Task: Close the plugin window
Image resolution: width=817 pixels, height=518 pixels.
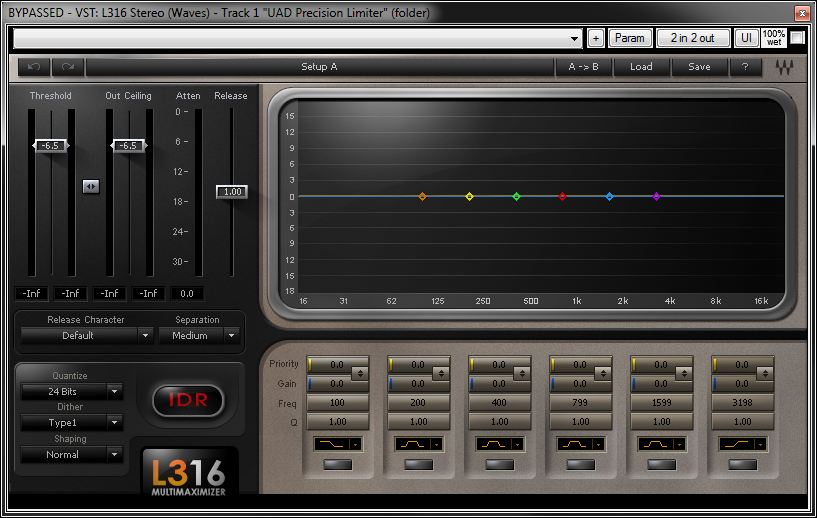Action: point(802,13)
